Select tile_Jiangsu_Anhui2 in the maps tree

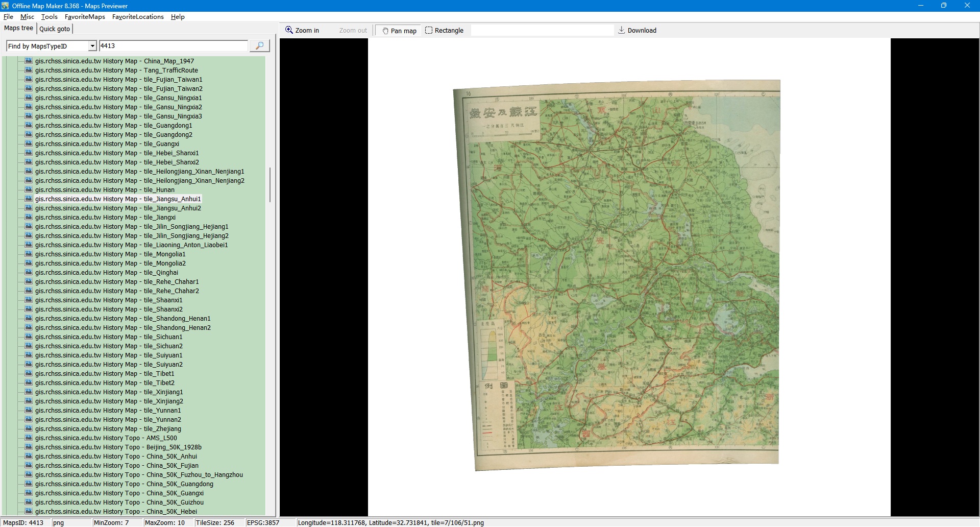click(118, 208)
